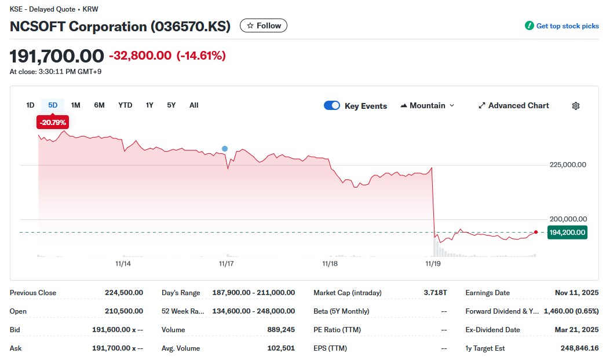Click the Market Cap value 3.718T

[x=435, y=293]
